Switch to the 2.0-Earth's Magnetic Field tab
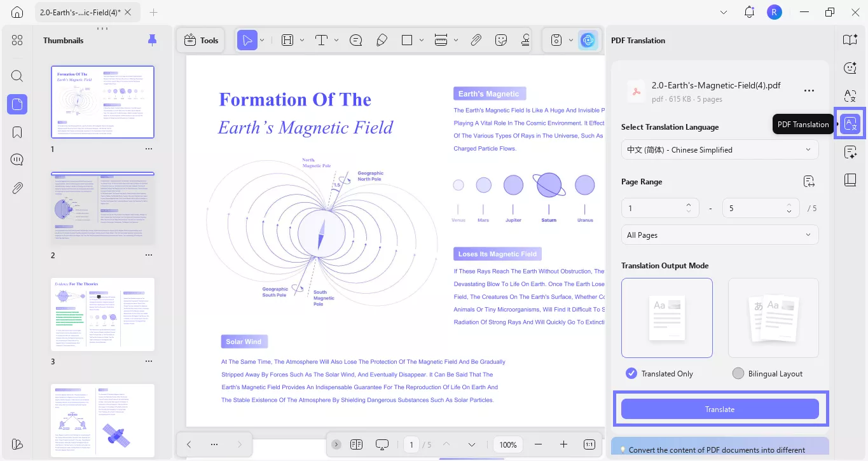868x461 pixels. 79,12
